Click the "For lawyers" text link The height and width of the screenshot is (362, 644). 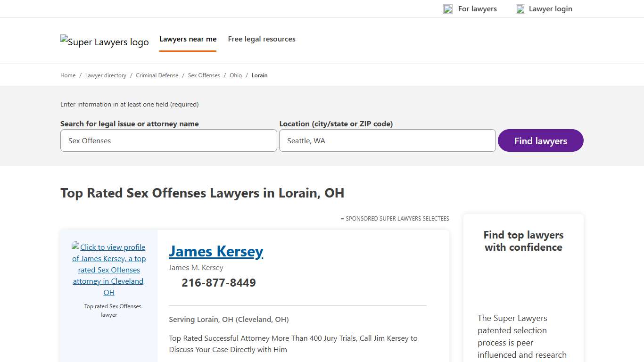(x=477, y=8)
